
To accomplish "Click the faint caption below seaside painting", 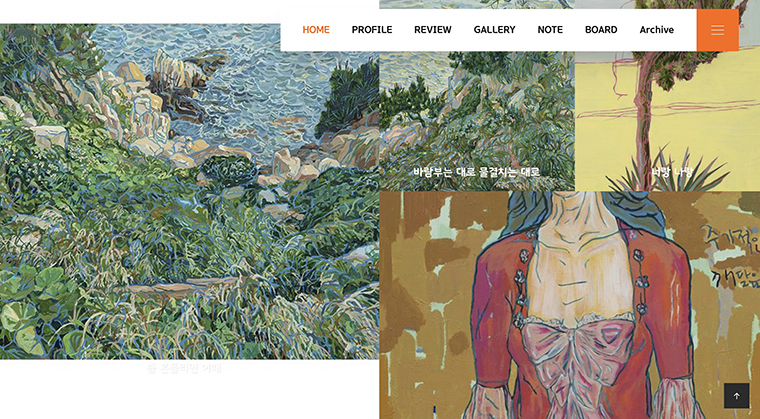I will click(184, 368).
